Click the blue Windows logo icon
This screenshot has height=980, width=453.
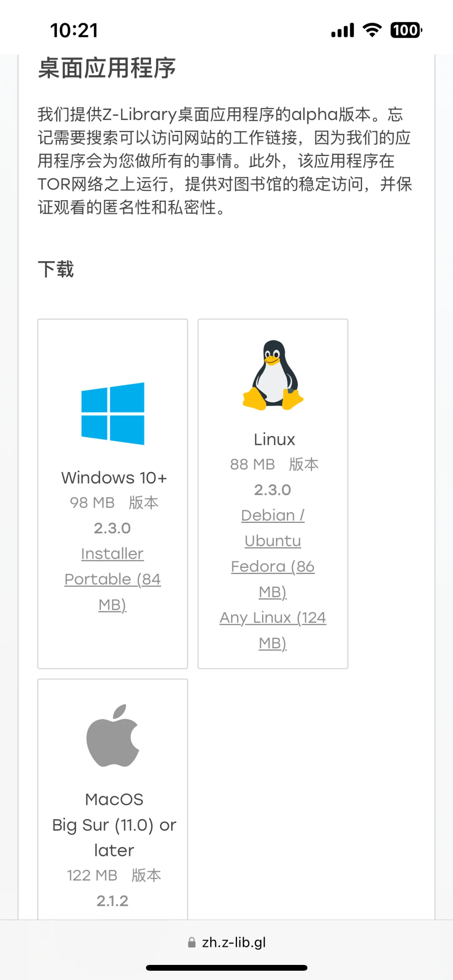tap(113, 413)
